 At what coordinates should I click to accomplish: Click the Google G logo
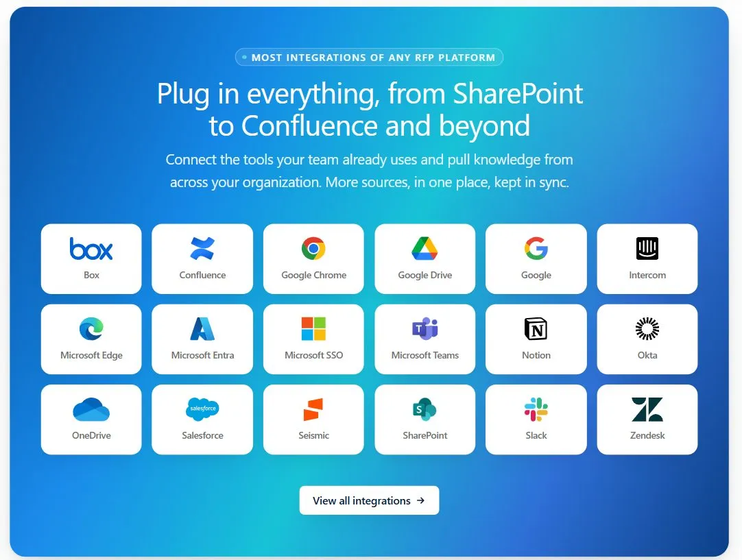[x=536, y=249]
